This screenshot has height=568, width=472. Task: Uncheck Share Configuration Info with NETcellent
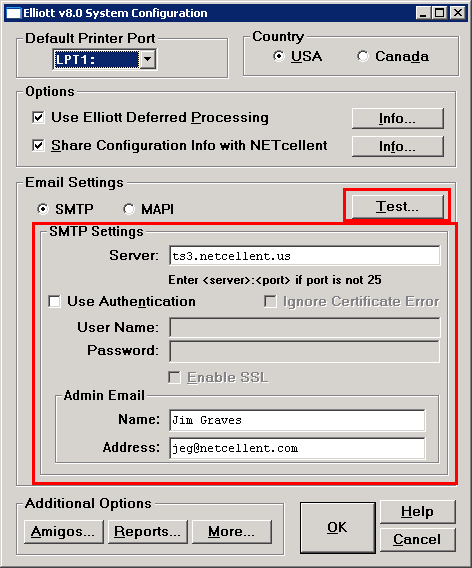pos(38,146)
